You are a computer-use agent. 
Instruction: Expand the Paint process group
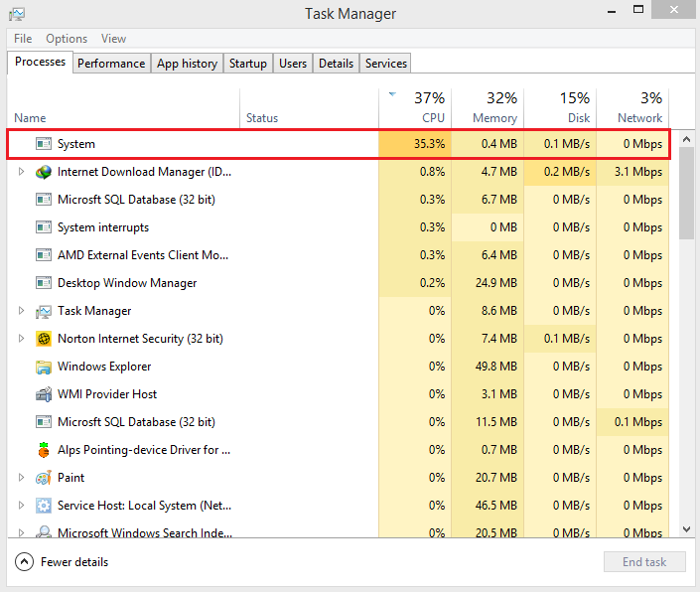(x=21, y=477)
